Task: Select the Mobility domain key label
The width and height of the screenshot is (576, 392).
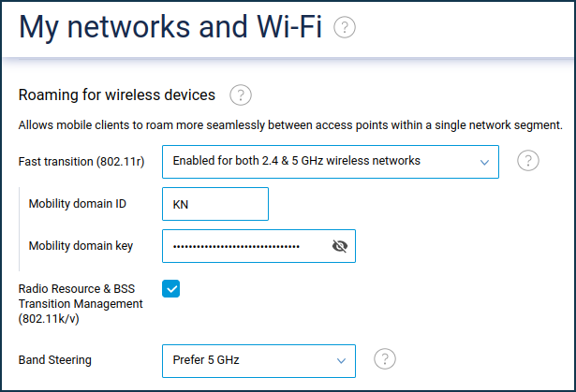Action: [81, 246]
